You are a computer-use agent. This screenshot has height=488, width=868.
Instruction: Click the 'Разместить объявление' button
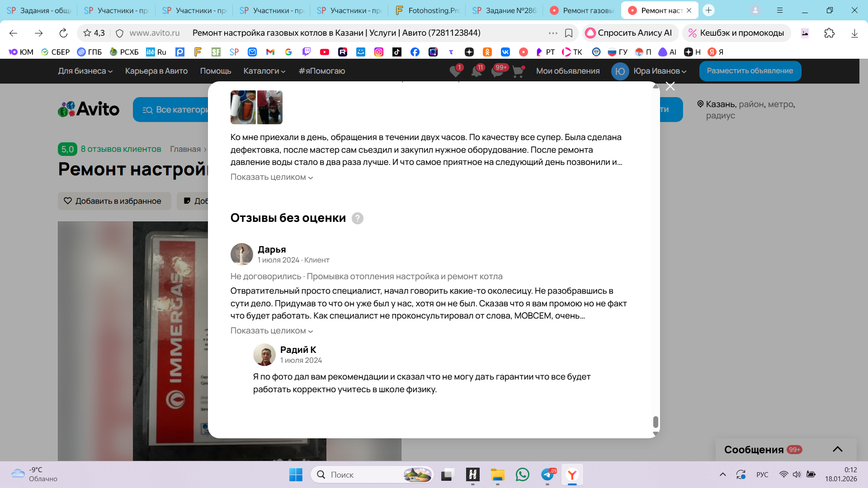(750, 71)
